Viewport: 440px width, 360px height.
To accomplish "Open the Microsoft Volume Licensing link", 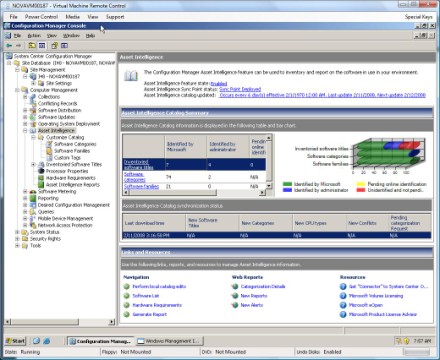I will 376,296.
